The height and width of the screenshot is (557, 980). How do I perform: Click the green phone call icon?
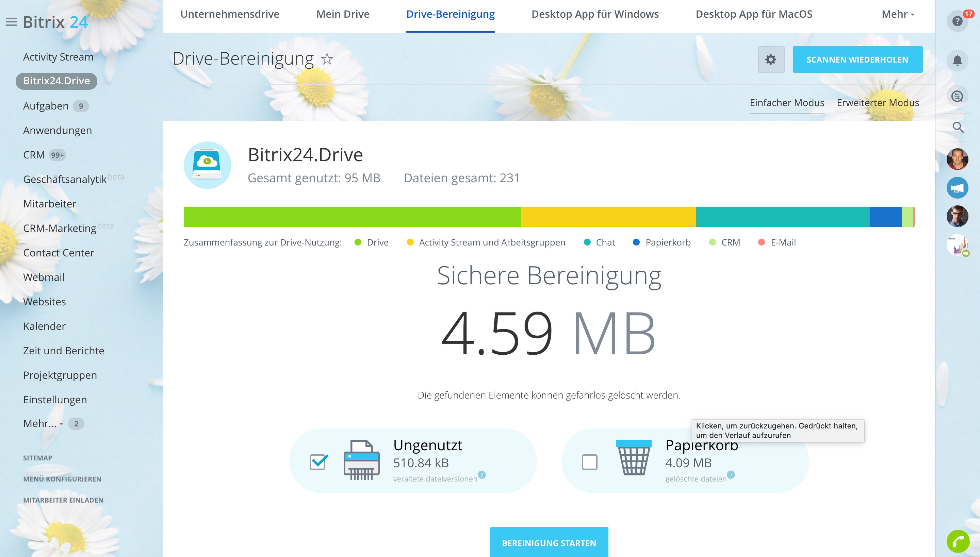(x=958, y=541)
